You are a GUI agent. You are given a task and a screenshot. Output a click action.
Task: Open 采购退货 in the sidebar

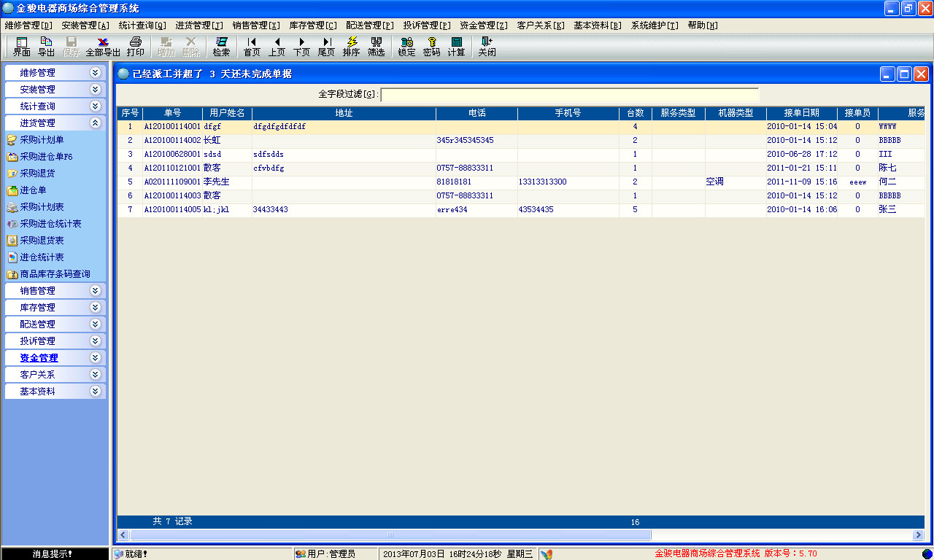(31, 174)
